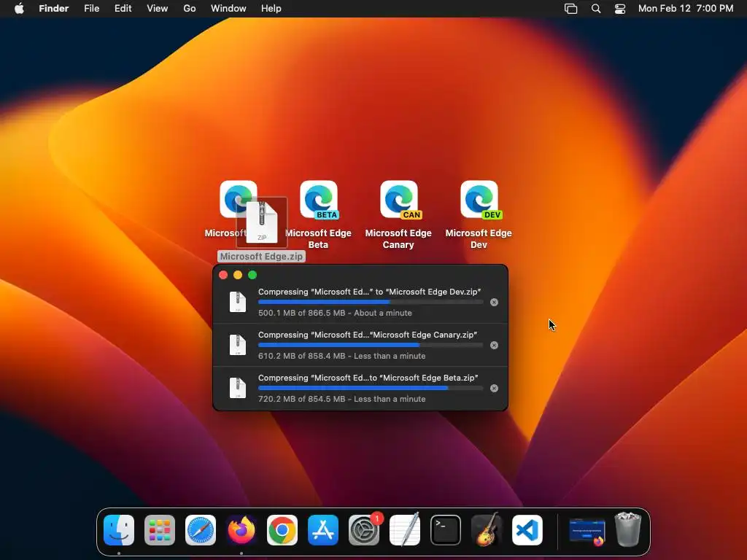Open Google Chrome from the Dock
The width and height of the screenshot is (747, 560).
point(282,530)
